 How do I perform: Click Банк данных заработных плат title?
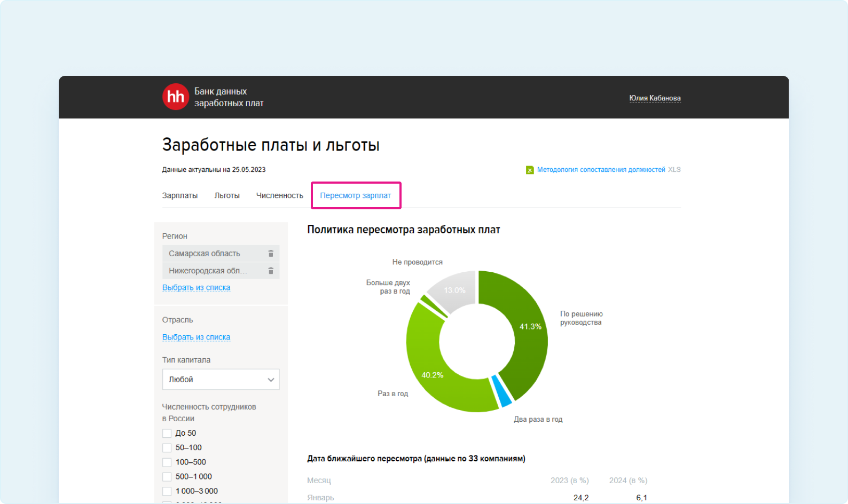229,97
